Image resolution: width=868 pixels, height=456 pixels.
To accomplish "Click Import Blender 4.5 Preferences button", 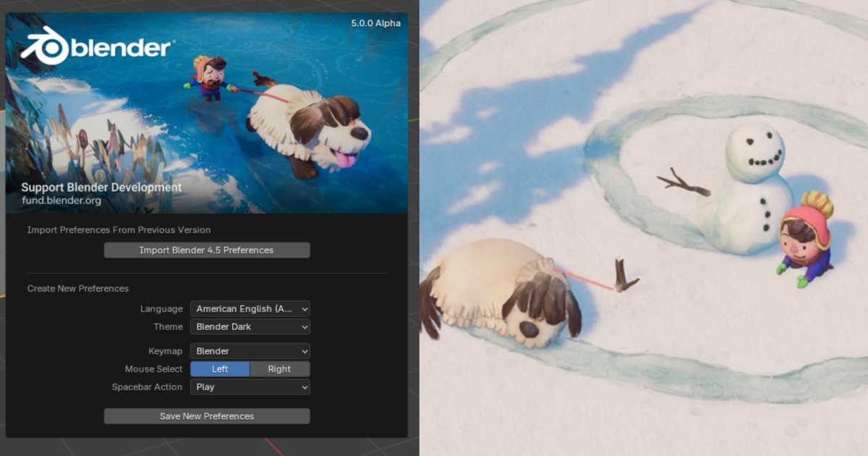I will click(207, 250).
